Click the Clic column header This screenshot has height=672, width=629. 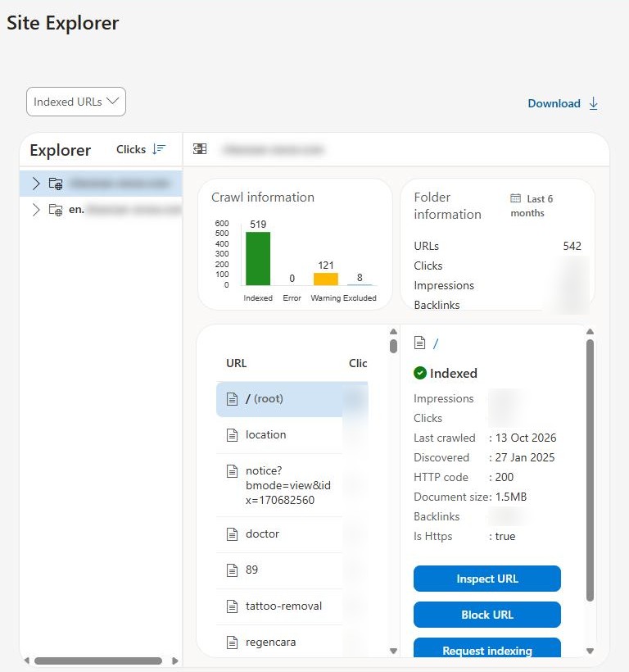[x=358, y=363]
